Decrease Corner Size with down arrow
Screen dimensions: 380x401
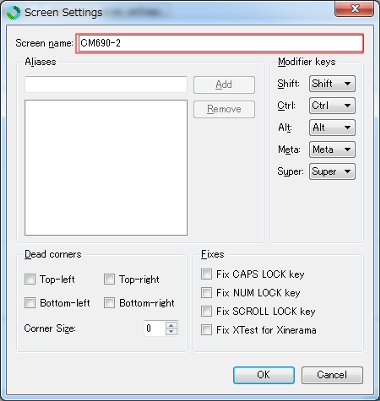[171, 332]
